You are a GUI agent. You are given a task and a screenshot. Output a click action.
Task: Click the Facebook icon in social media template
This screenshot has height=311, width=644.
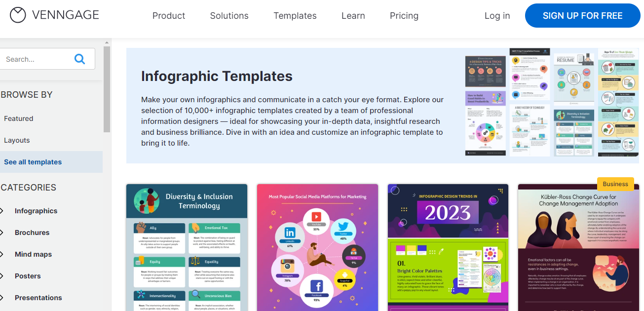316,286
